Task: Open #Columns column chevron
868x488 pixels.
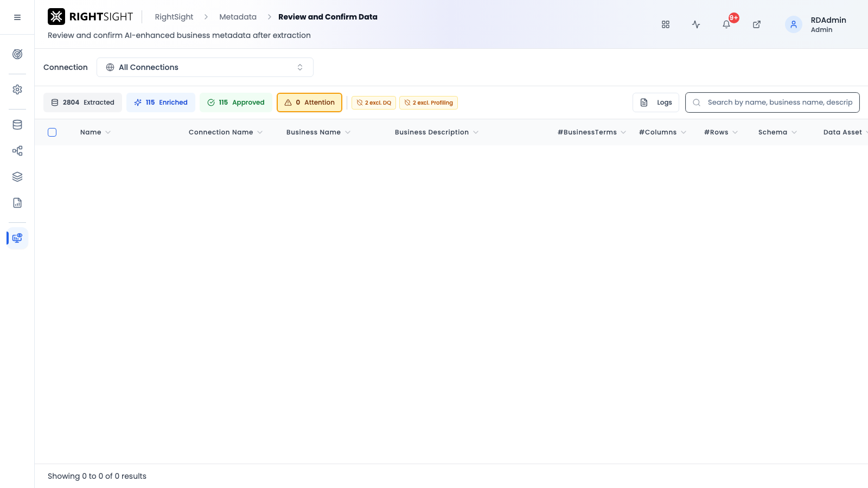Action: tap(684, 132)
